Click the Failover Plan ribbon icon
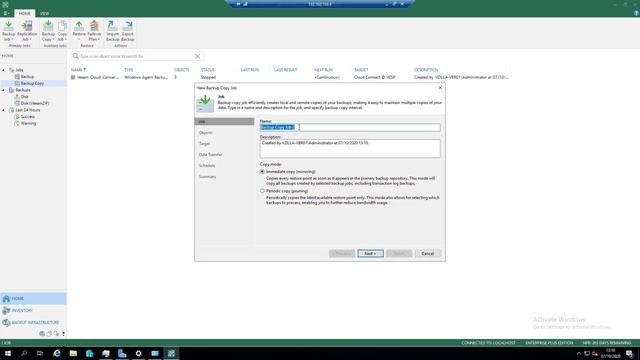The width and height of the screenshot is (640, 360). coord(94,31)
